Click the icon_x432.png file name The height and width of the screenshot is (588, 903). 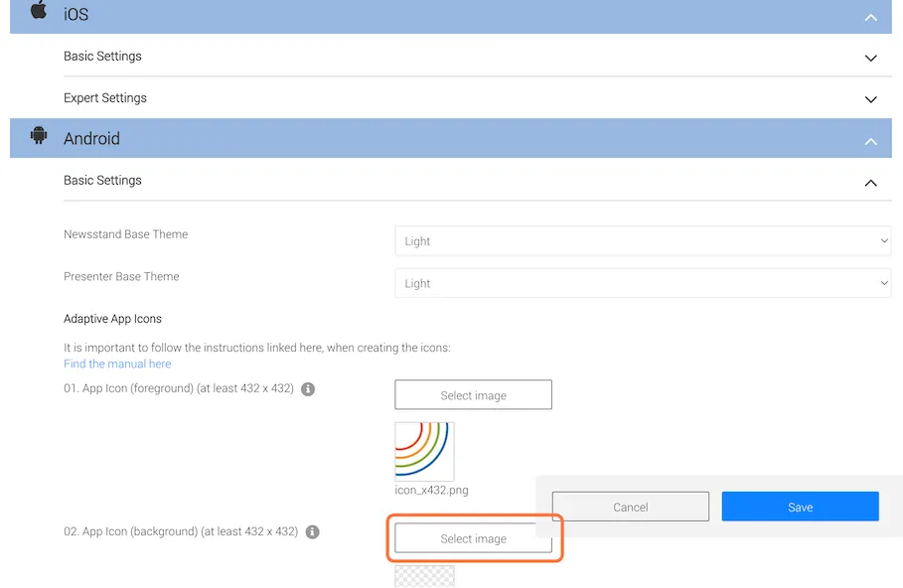(x=431, y=490)
